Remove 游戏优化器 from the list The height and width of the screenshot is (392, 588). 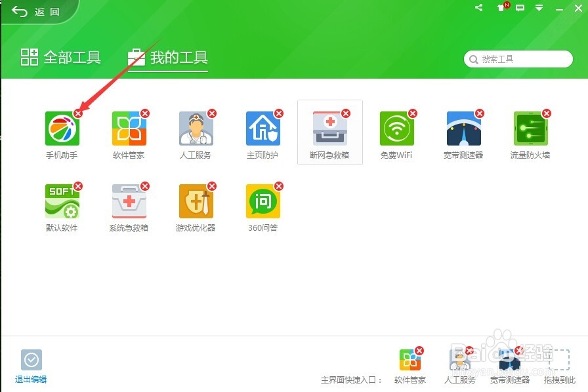point(212,186)
